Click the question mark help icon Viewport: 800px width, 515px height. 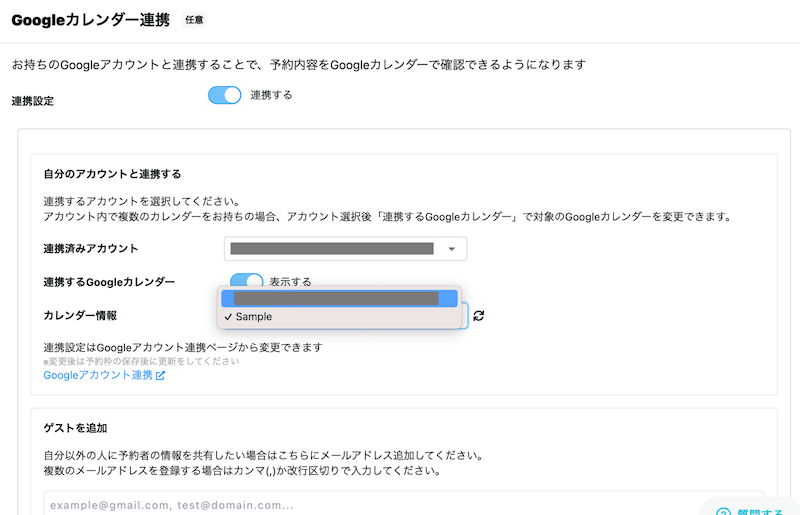coord(724,512)
